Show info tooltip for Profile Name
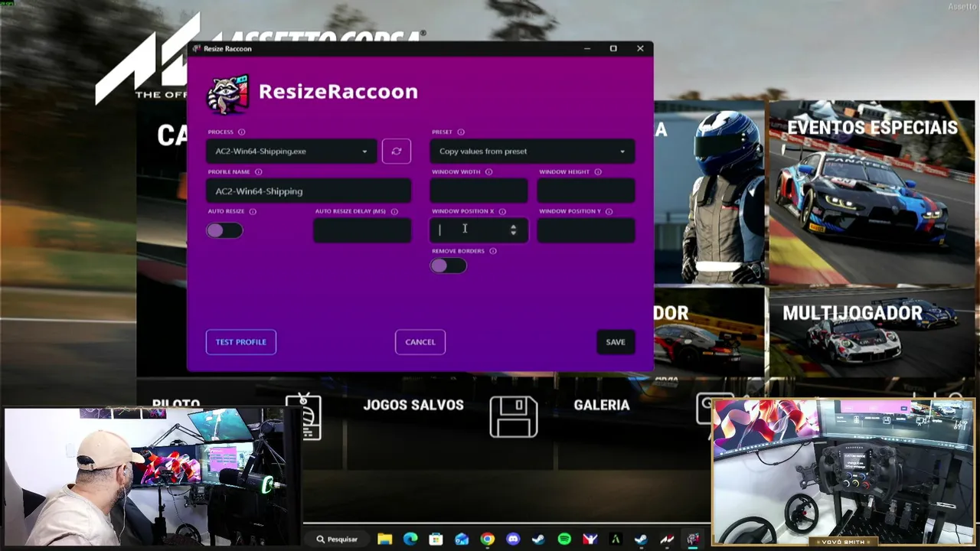The width and height of the screenshot is (980, 551). coord(258,172)
